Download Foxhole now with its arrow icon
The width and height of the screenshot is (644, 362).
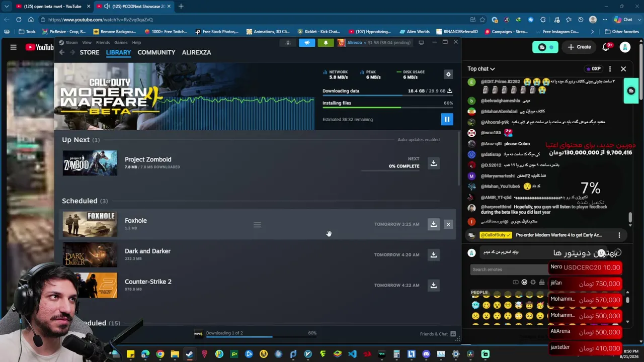(433, 224)
